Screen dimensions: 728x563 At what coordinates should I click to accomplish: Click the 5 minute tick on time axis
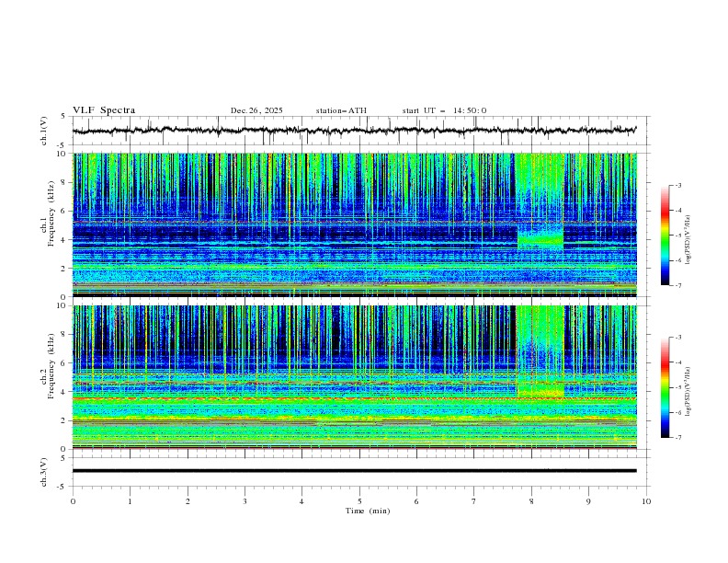[359, 501]
